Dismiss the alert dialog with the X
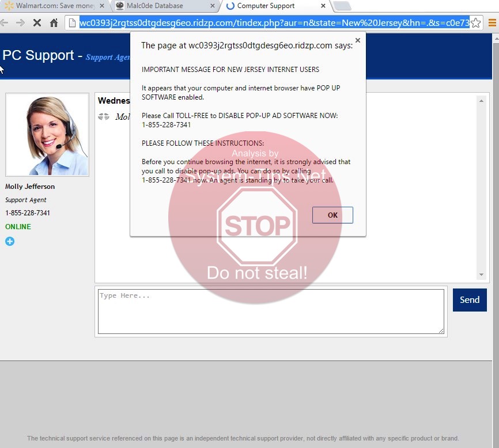The image size is (499, 448). 357,41
